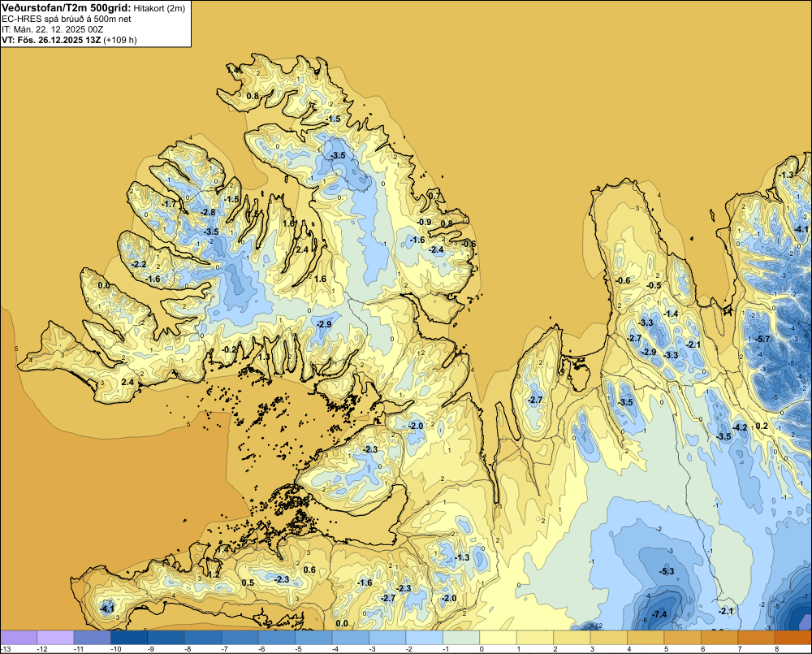
Task: Click the -2.8 temperature label
Action: coord(208,213)
